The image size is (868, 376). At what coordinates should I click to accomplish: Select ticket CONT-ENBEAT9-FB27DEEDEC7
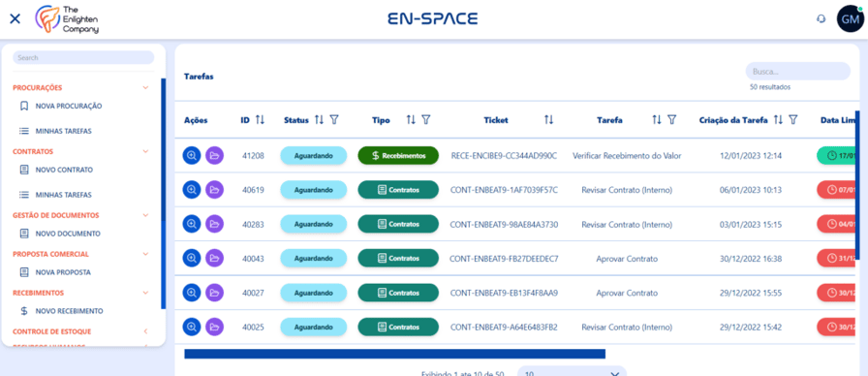pos(504,258)
